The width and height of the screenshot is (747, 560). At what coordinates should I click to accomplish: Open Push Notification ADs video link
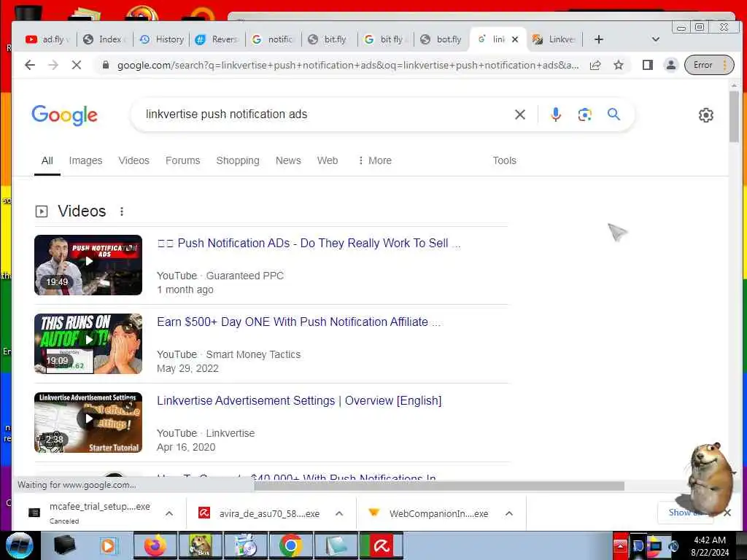(x=309, y=244)
